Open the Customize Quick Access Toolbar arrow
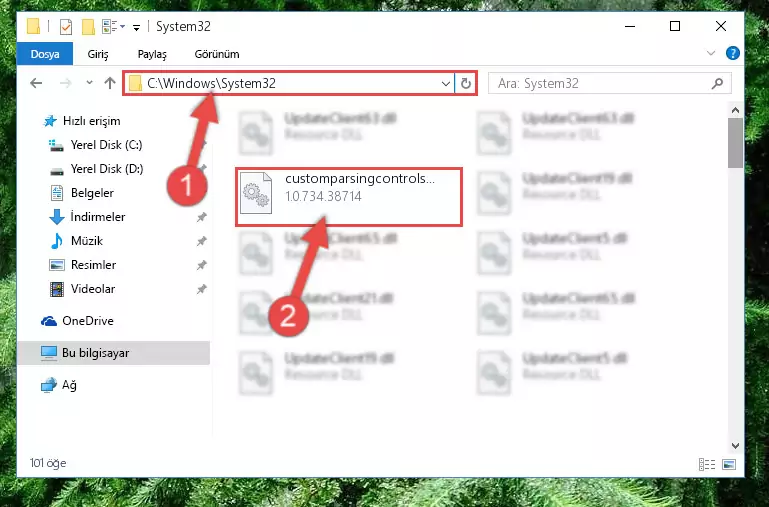 point(136,27)
